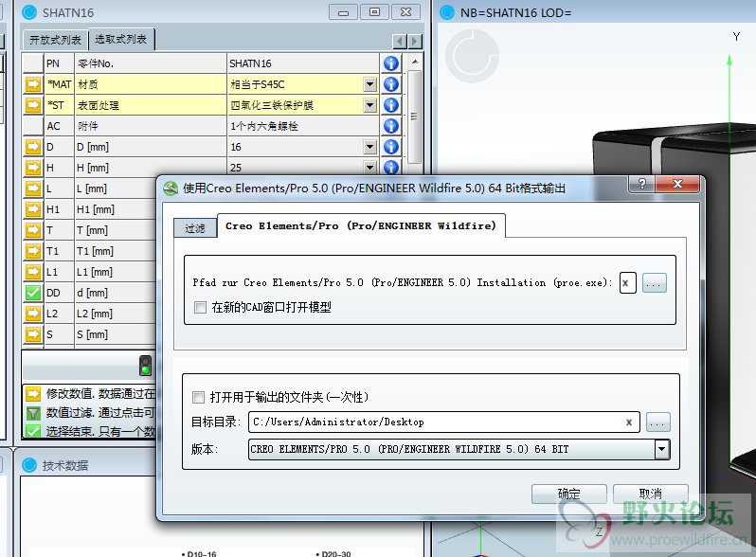This screenshot has width=756, height=557.
Task: Switch to the filter tab in export dialog
Action: [195, 228]
